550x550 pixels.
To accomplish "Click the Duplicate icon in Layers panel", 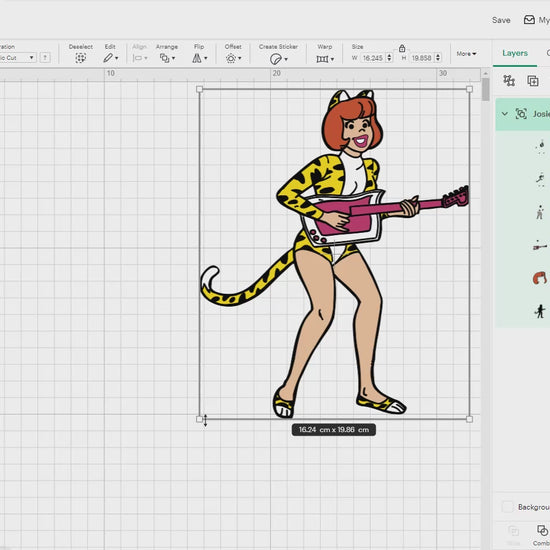I will click(x=533, y=81).
